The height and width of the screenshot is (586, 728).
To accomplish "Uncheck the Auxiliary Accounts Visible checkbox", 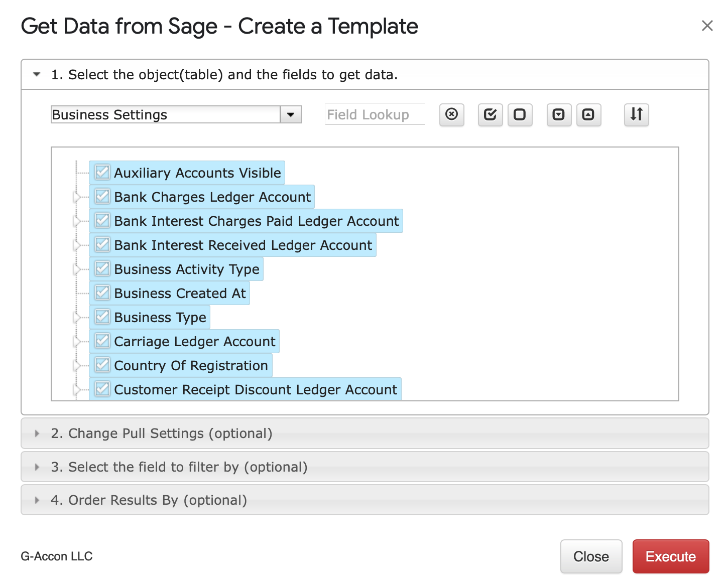I will point(102,173).
